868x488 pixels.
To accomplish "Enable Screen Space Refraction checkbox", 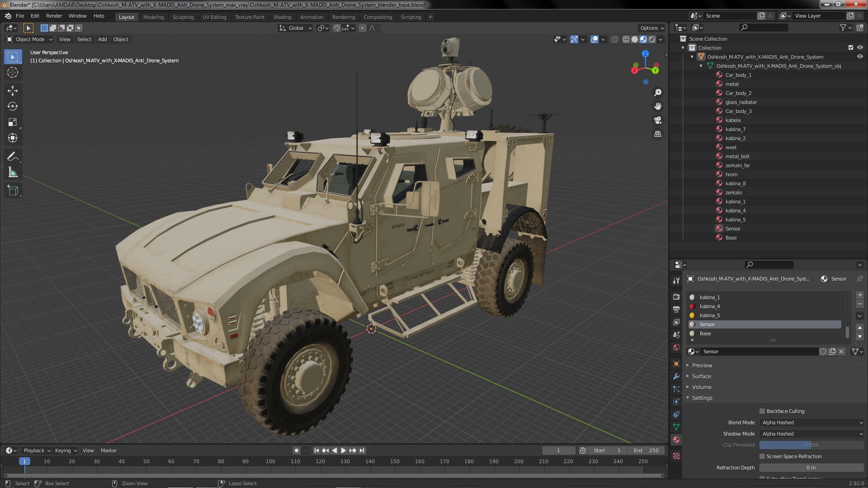I will (x=762, y=456).
